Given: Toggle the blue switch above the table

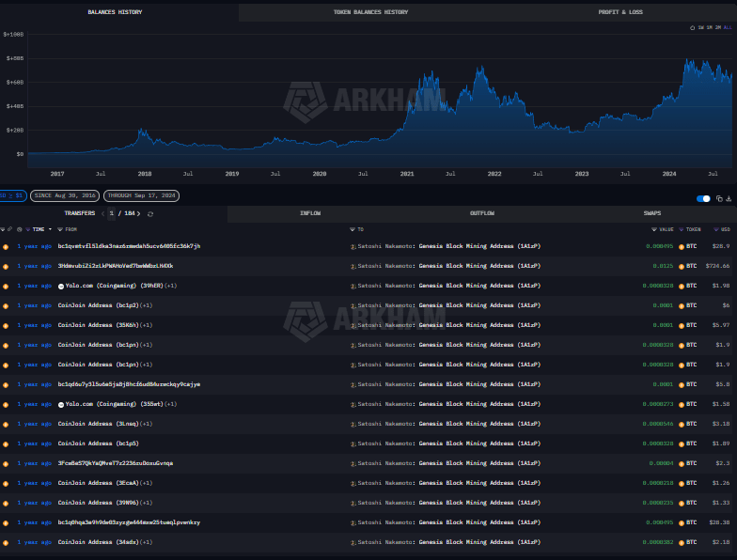Looking at the screenshot, I should 703,198.
